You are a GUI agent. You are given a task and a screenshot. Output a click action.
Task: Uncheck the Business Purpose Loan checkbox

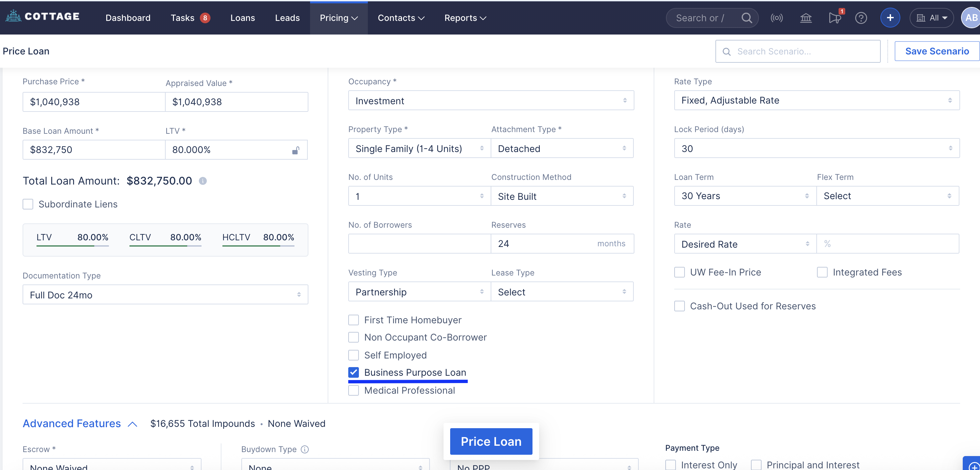[354, 372]
